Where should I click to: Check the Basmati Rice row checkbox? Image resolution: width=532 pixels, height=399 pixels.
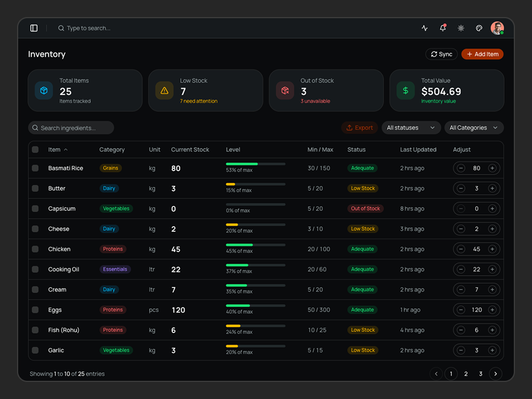pyautogui.click(x=35, y=168)
